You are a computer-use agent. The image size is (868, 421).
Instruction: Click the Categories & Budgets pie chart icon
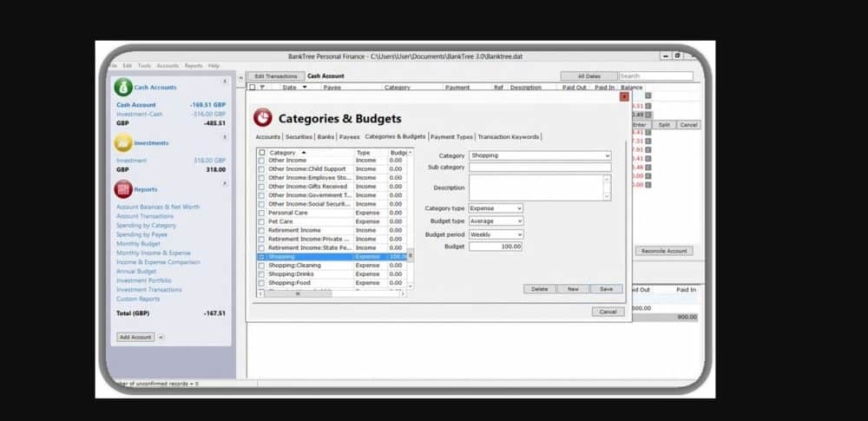(262, 118)
